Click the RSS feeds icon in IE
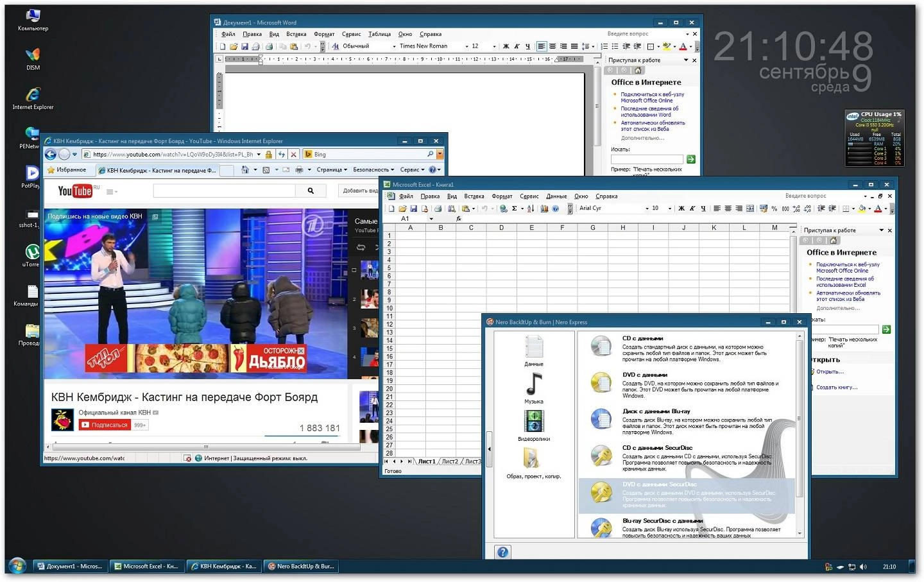 (266, 170)
